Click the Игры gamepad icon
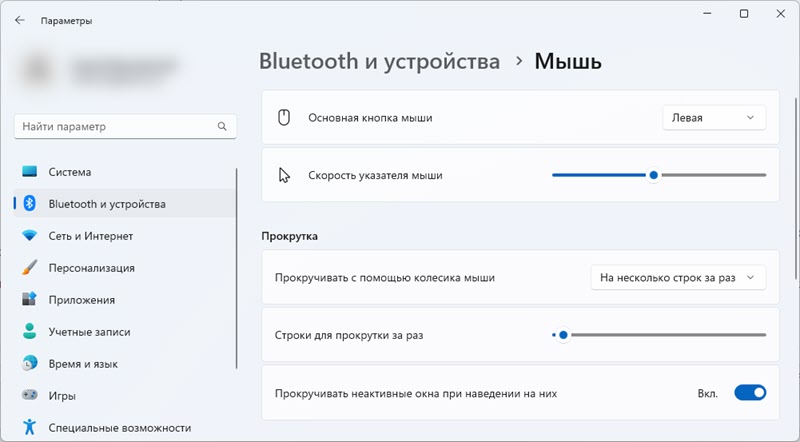The height and width of the screenshot is (442, 800). tap(29, 396)
